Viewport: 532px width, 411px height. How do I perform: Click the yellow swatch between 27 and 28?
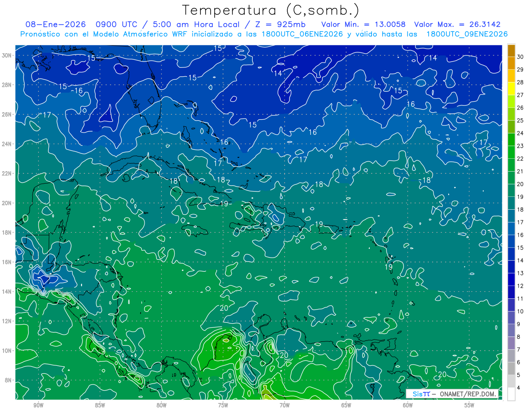[511, 89]
